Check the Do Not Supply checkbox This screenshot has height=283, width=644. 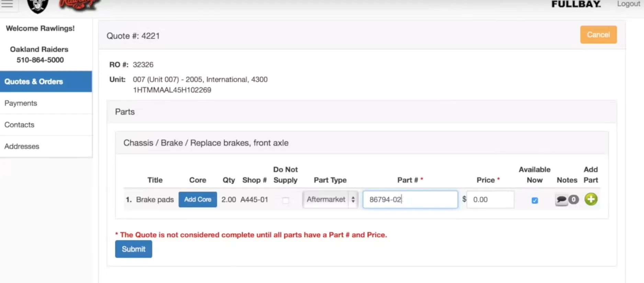(285, 200)
